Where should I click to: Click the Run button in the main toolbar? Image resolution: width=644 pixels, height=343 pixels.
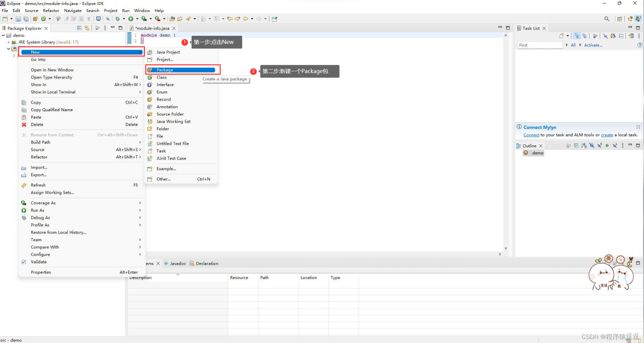(130, 19)
